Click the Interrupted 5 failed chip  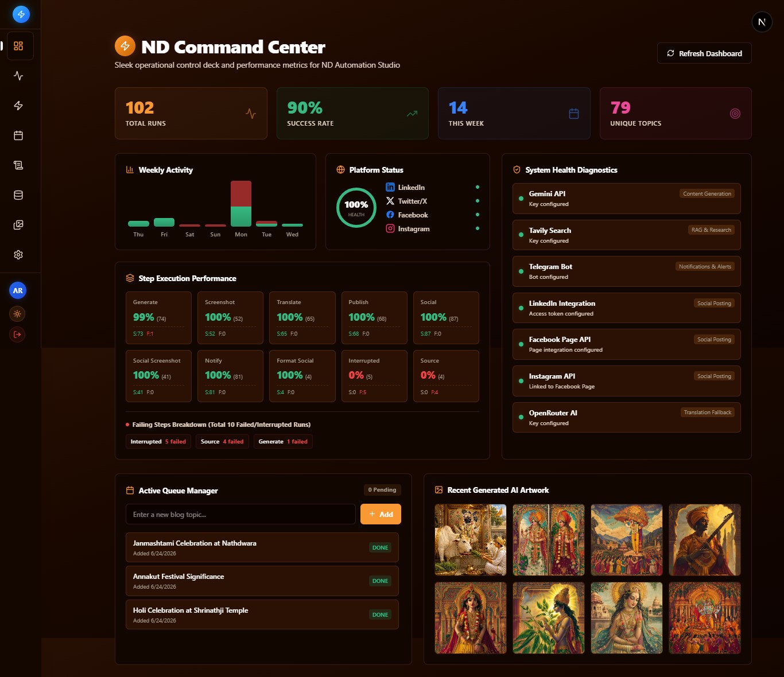tap(158, 442)
